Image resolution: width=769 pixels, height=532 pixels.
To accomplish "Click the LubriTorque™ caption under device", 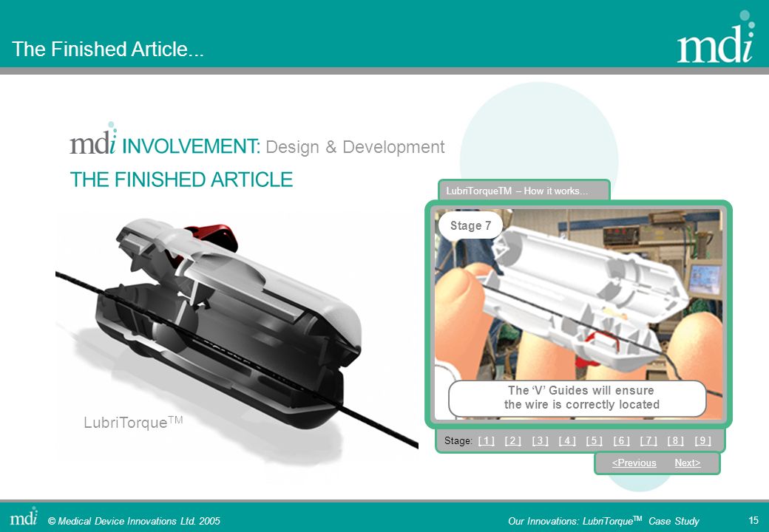I will 133,422.
